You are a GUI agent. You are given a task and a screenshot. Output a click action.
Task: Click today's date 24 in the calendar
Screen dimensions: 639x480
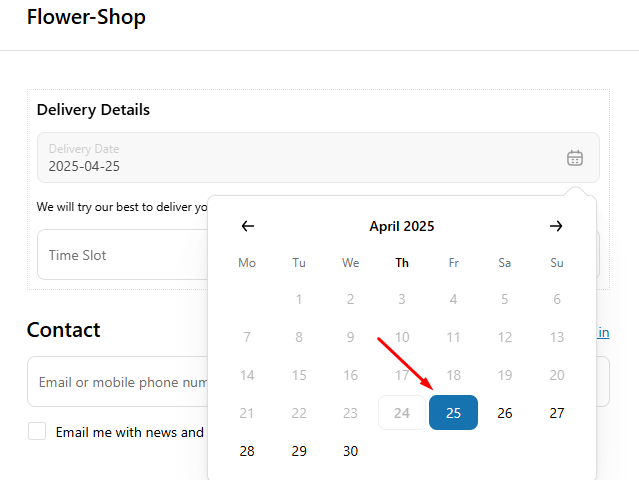pos(402,412)
